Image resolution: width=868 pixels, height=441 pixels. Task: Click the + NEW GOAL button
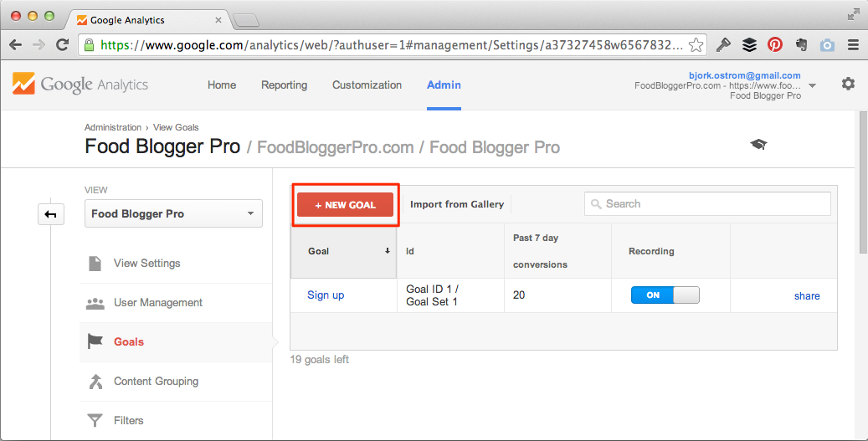(x=346, y=205)
